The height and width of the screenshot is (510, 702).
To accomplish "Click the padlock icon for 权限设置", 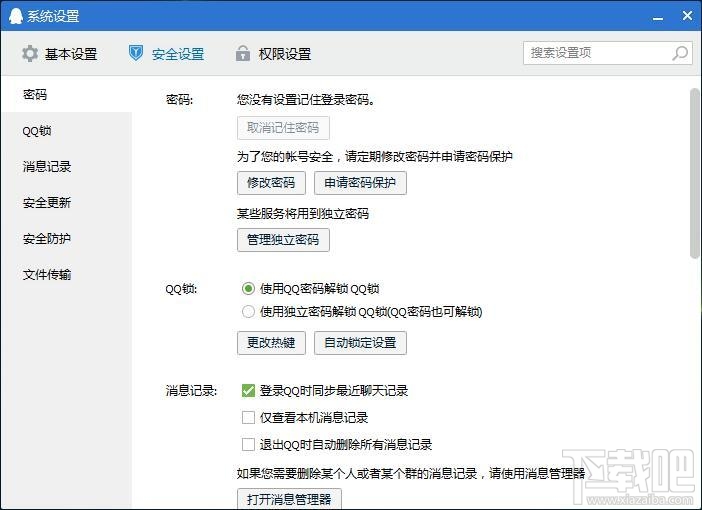I will pos(243,53).
